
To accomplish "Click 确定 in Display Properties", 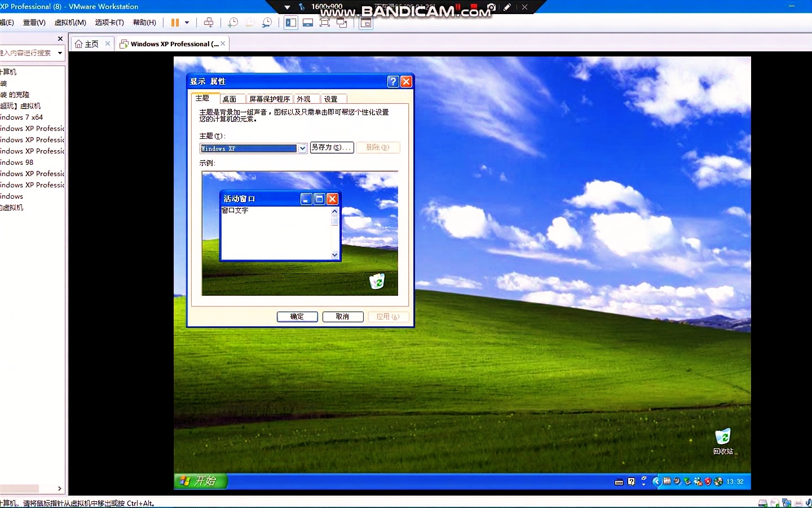I will point(297,317).
